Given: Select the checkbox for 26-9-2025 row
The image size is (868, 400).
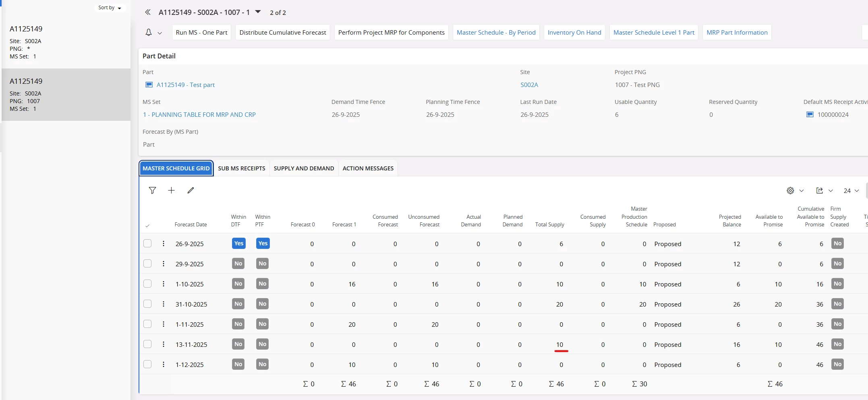Looking at the screenshot, I should tap(147, 244).
